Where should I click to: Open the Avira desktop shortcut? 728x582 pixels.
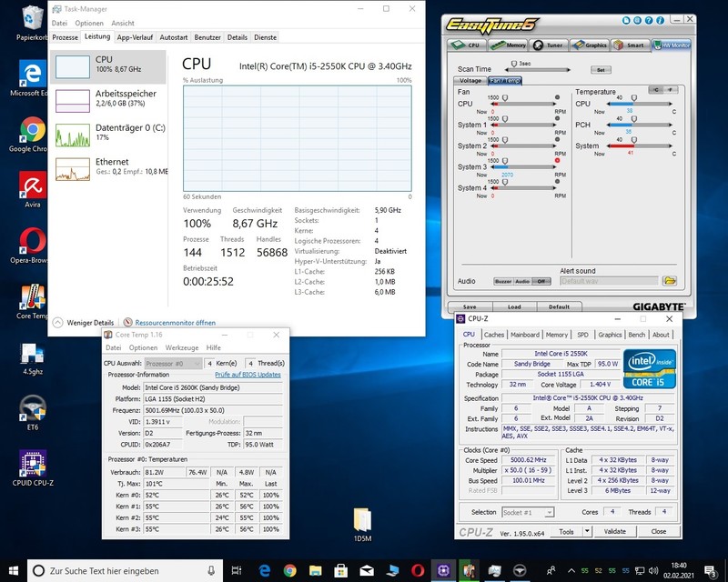coord(32,190)
